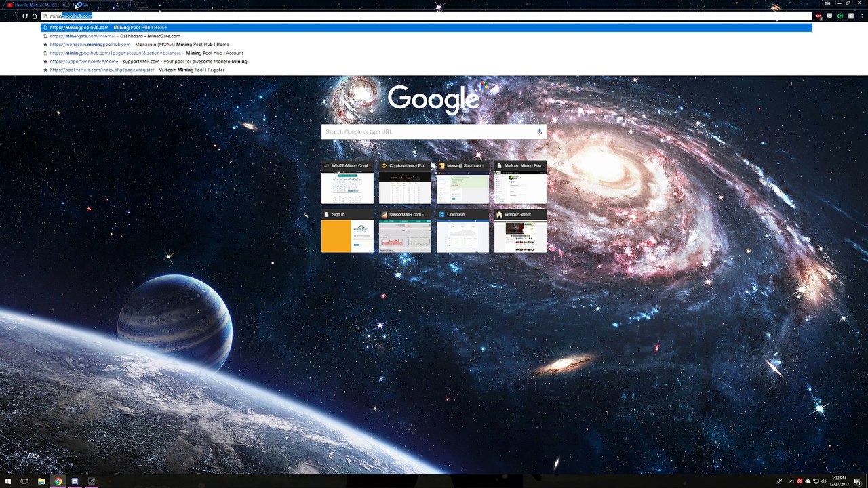Click the Search Google or type URL box

[x=434, y=131]
